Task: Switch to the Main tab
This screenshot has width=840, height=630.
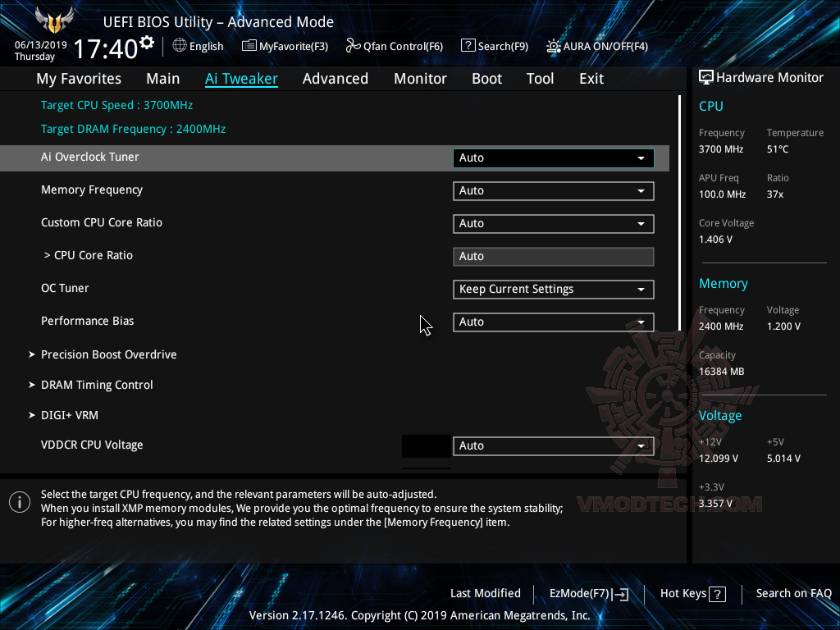Action: click(x=163, y=79)
